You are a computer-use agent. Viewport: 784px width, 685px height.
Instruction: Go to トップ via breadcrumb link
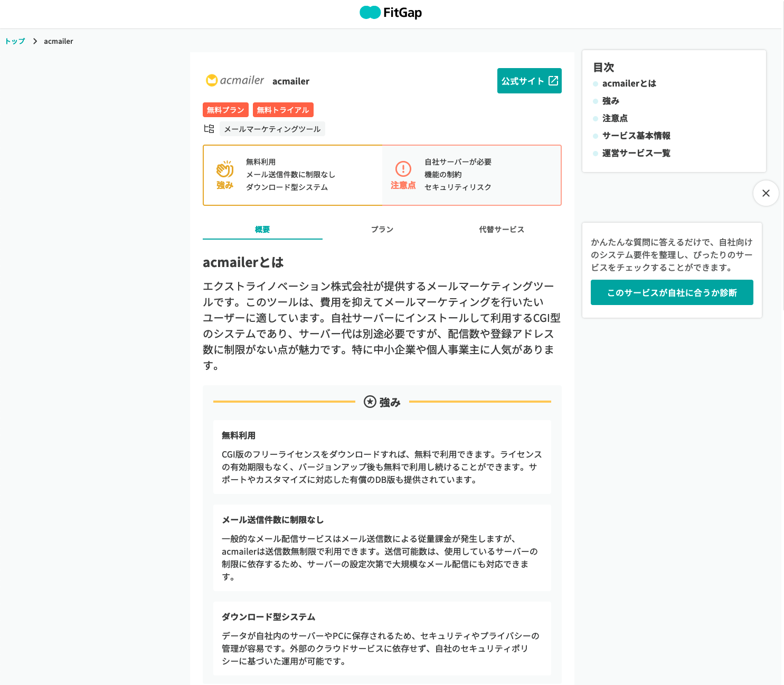tap(15, 41)
